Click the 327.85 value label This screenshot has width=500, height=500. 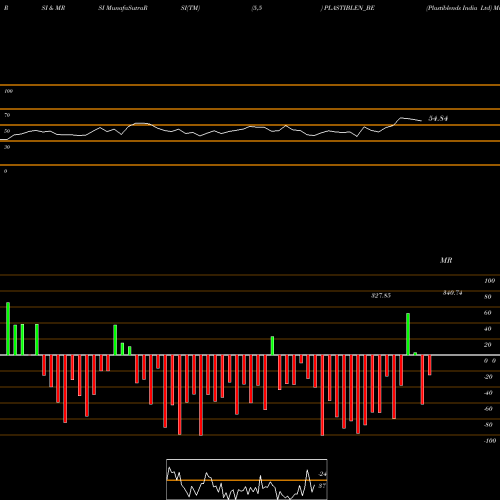(x=381, y=296)
